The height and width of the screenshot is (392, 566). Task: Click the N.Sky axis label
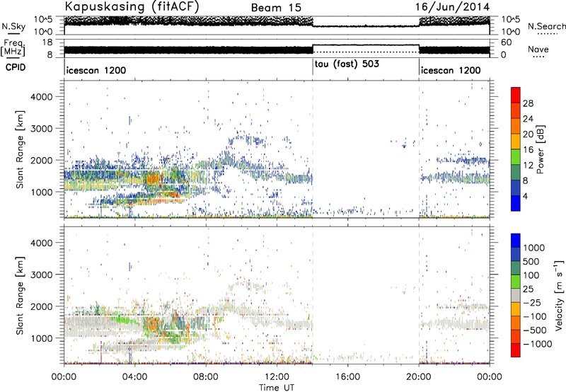pyautogui.click(x=13, y=26)
